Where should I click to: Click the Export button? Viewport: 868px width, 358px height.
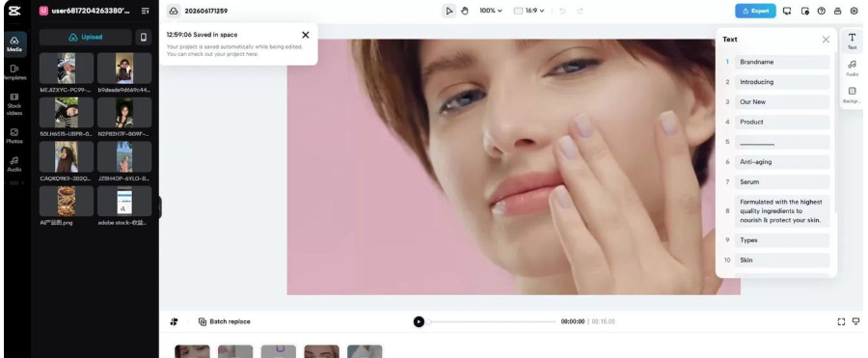[x=755, y=11]
